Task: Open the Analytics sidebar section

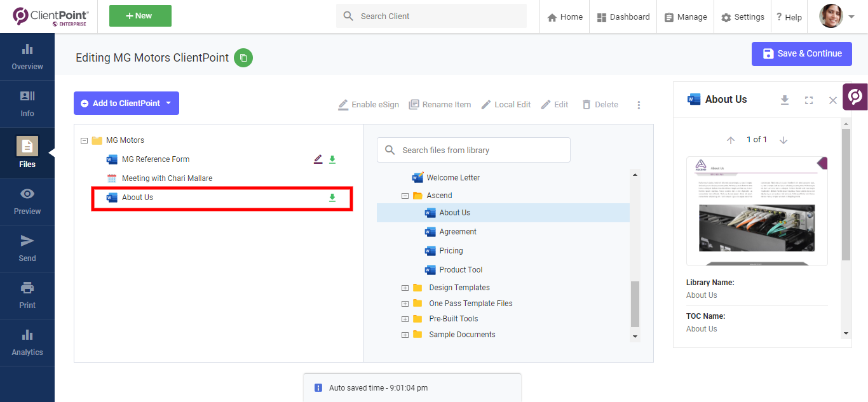Action: (x=27, y=343)
